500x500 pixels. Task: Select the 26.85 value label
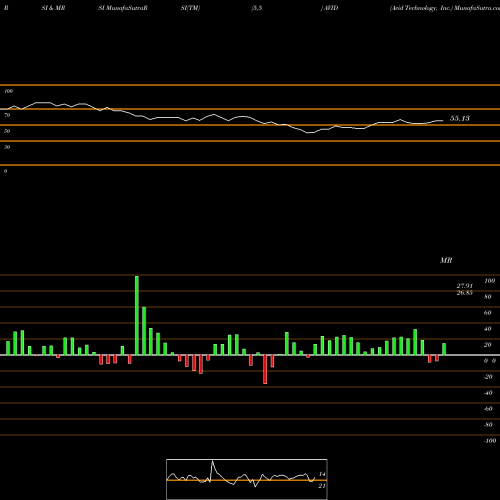point(465,293)
